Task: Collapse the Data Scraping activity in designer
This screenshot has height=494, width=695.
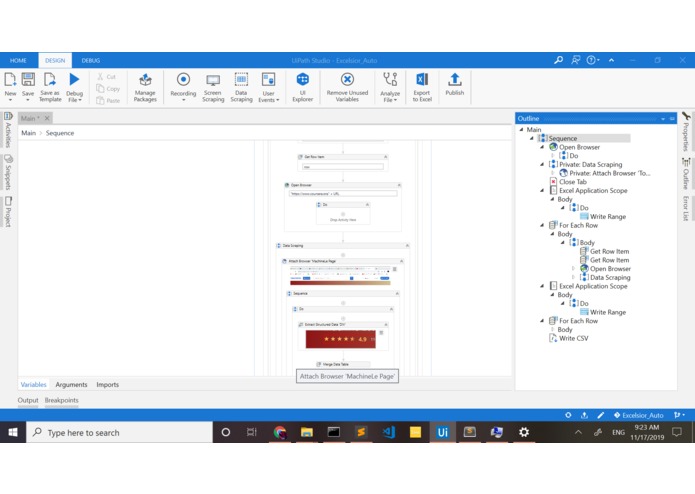Action: point(407,245)
